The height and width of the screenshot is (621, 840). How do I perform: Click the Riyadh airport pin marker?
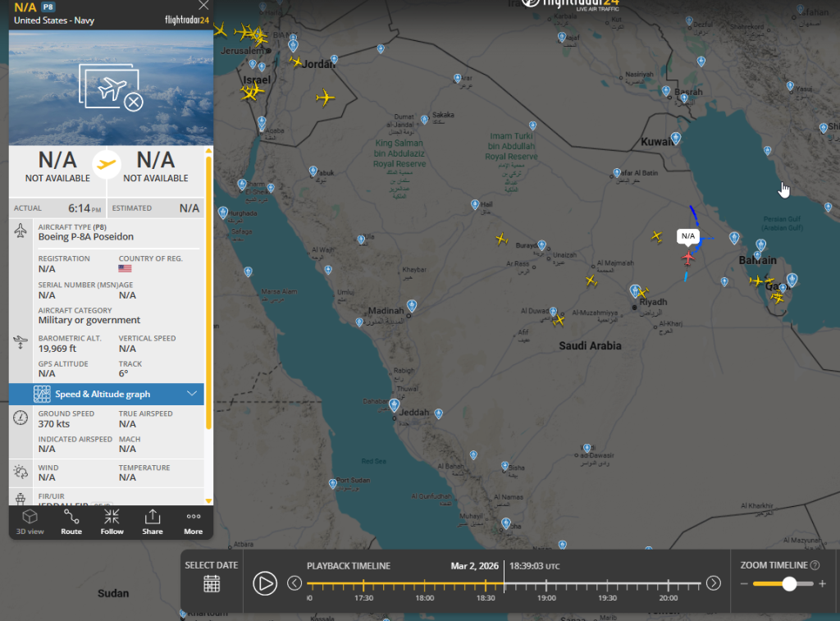[x=634, y=290]
